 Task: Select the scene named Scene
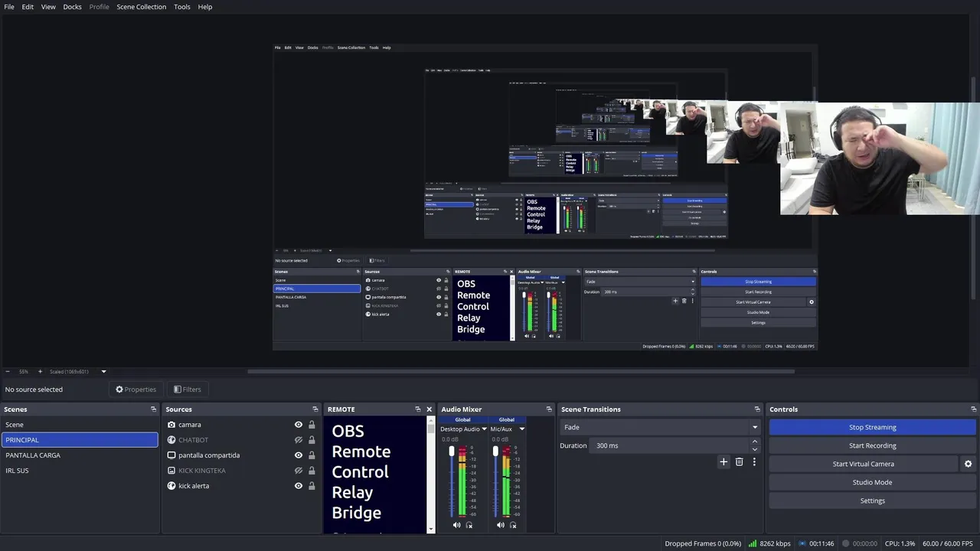80,425
